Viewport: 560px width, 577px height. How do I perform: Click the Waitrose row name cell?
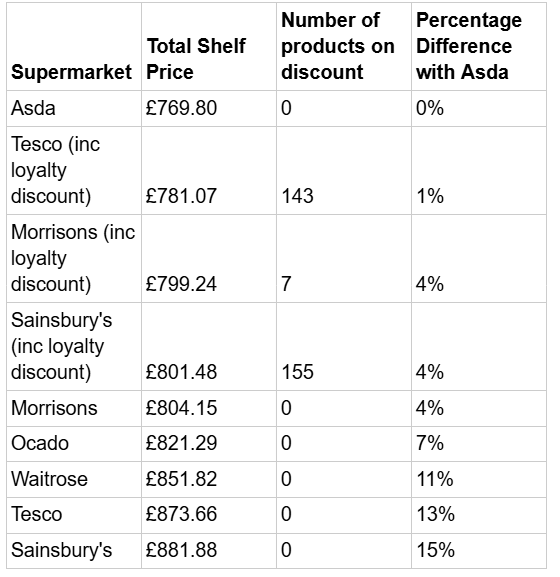point(74,479)
